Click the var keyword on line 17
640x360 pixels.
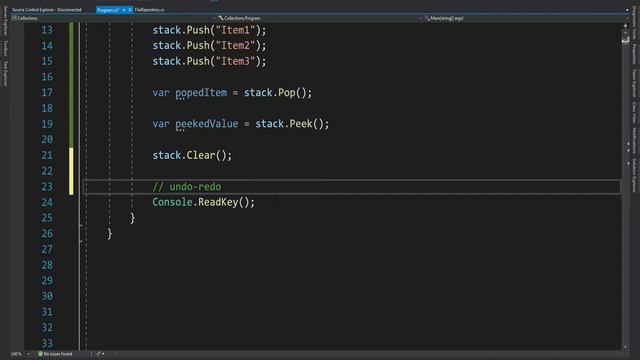(x=161, y=93)
